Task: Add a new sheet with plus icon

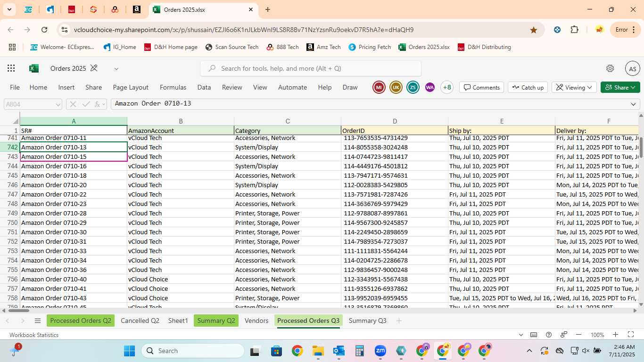Action: coord(399,321)
